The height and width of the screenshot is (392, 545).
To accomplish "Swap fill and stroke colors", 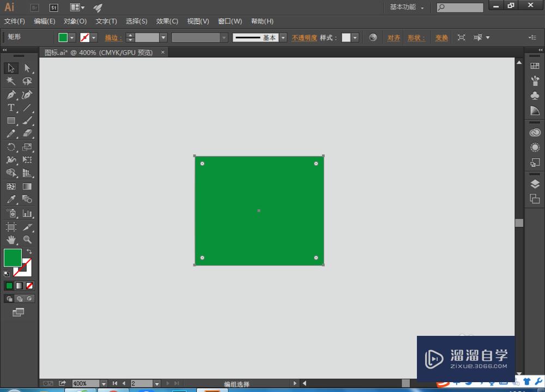I will pyautogui.click(x=29, y=251).
